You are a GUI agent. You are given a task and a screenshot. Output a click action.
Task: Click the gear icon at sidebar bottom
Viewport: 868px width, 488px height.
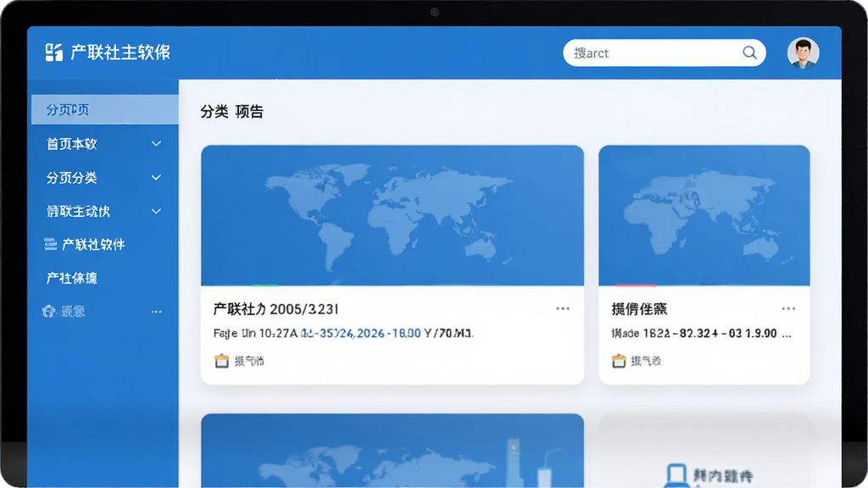48,312
